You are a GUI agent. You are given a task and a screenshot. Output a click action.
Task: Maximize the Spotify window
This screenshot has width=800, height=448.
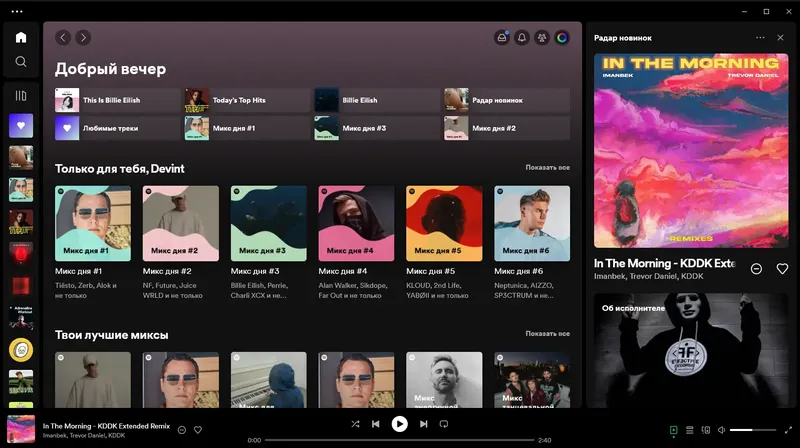pyautogui.click(x=766, y=11)
